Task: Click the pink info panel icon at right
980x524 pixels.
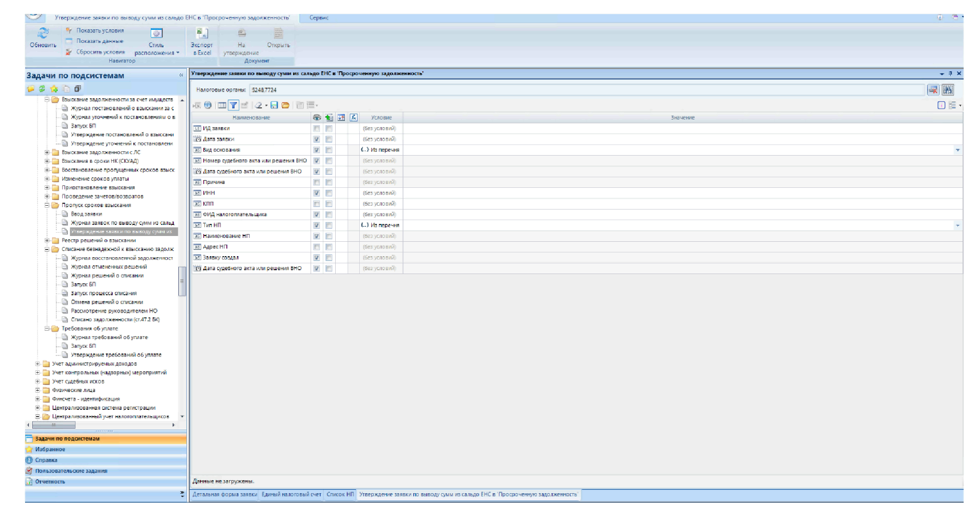Action: coord(941,105)
